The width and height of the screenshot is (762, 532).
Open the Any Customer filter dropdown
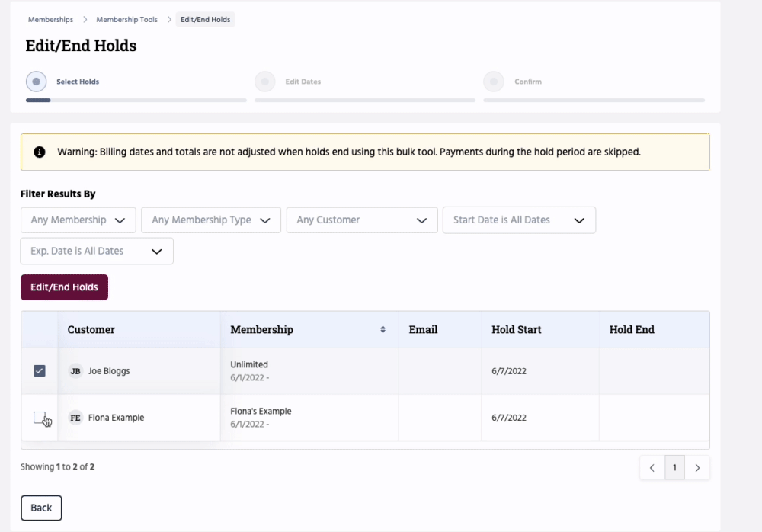[x=362, y=220]
